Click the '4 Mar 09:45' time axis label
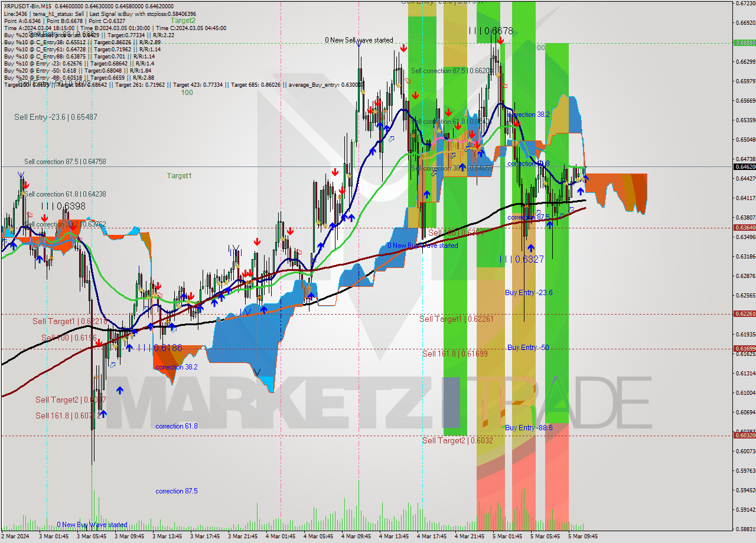 pos(356,537)
